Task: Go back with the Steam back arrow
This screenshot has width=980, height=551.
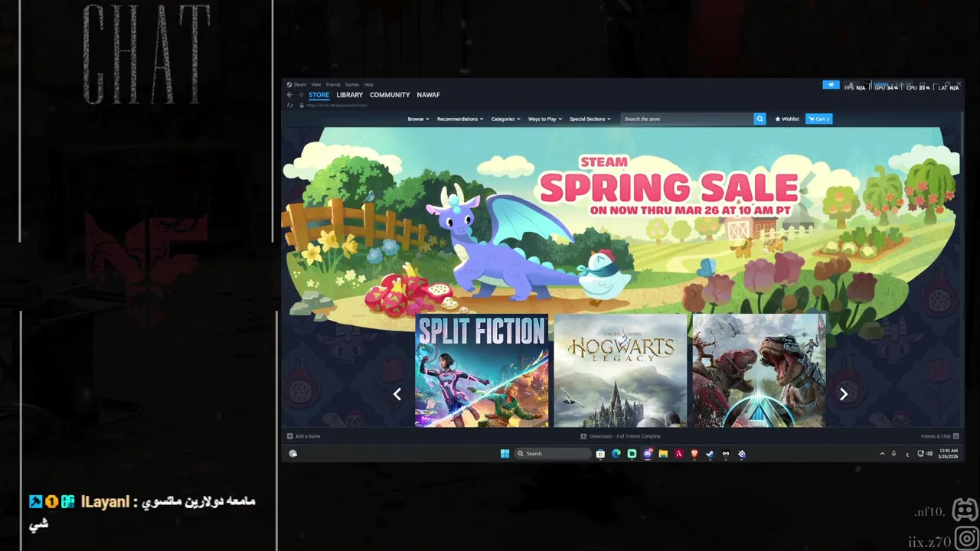Action: point(289,95)
